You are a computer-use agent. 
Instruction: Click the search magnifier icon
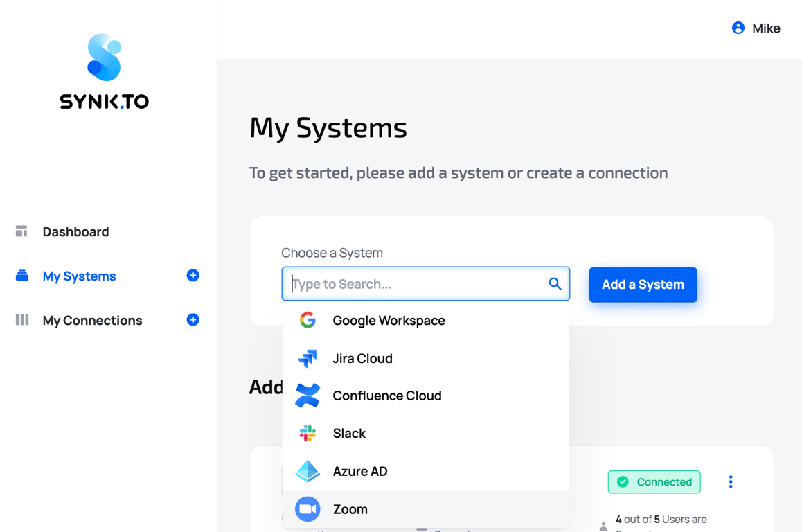click(x=555, y=283)
